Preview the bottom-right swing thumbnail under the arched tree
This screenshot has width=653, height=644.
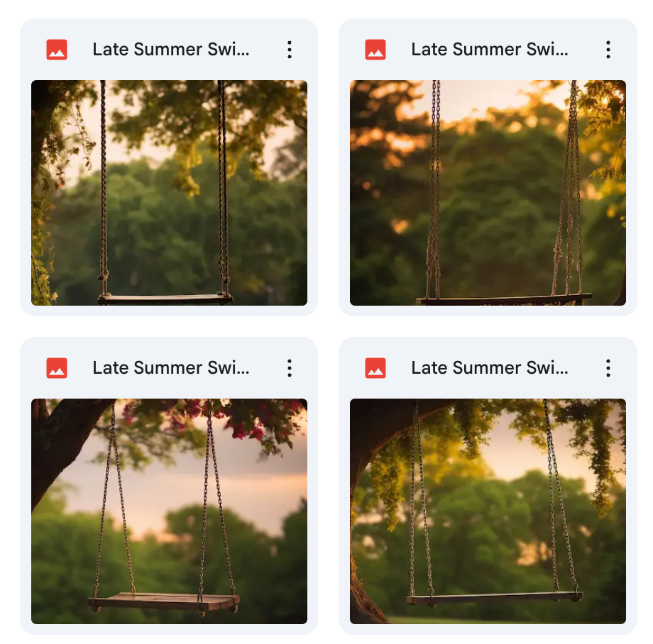(488, 511)
